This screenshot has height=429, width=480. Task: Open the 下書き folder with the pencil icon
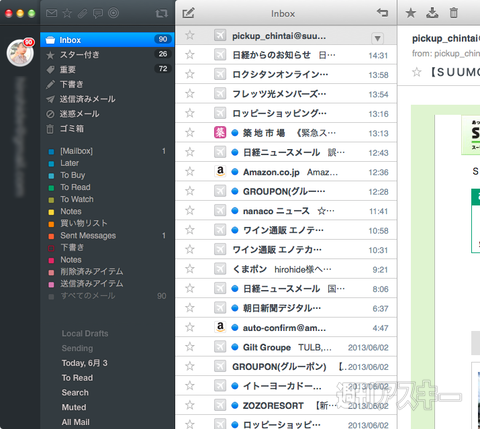point(107,84)
